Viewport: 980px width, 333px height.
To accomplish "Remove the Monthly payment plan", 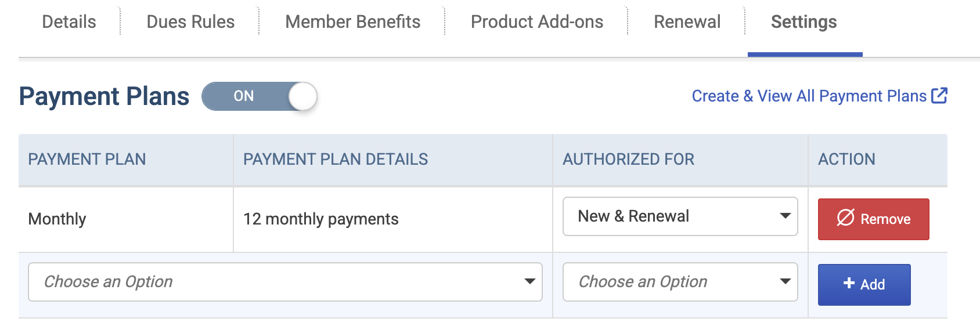I will tap(874, 219).
